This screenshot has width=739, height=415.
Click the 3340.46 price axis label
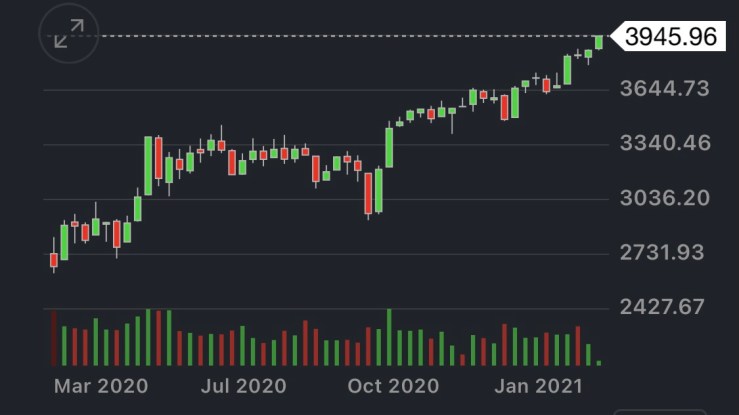pos(663,143)
